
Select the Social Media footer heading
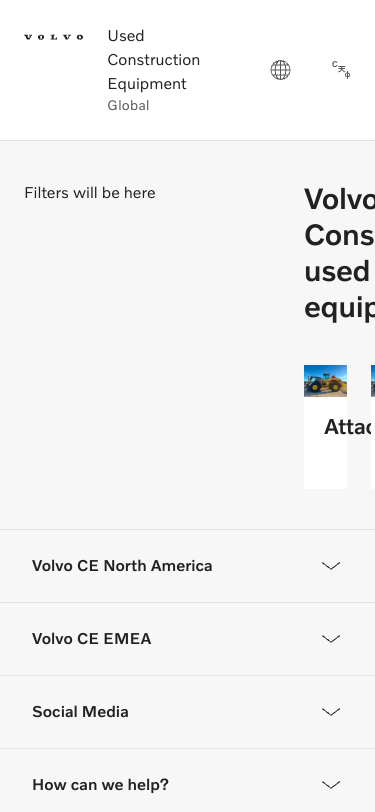[80, 712]
